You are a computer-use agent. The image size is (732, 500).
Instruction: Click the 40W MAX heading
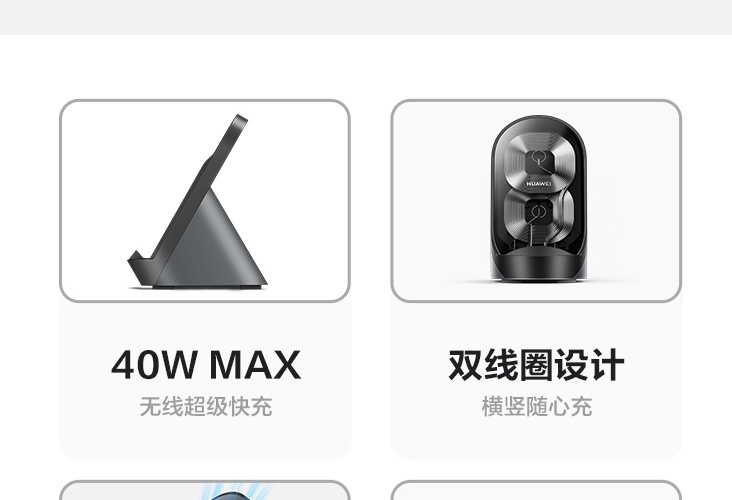coord(206,365)
